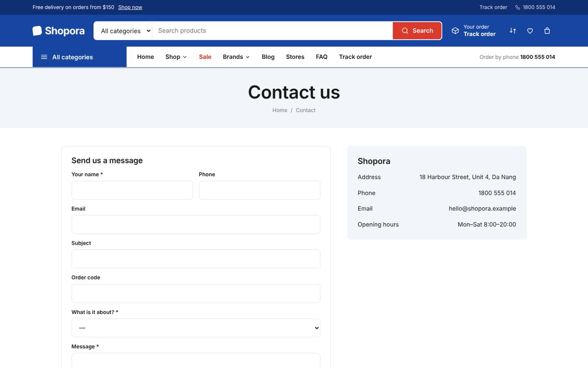Open the wishlist heart icon
Screen dimensions: 588x368
pyautogui.click(x=530, y=30)
